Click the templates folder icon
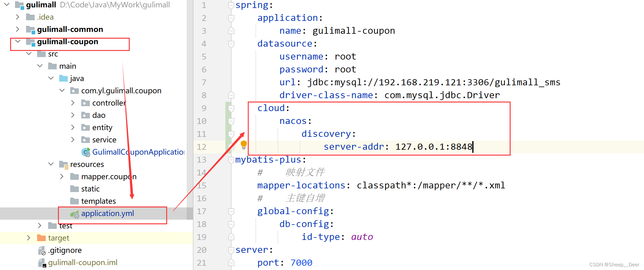Screen dimensions: 644x270 pyautogui.click(x=75, y=201)
